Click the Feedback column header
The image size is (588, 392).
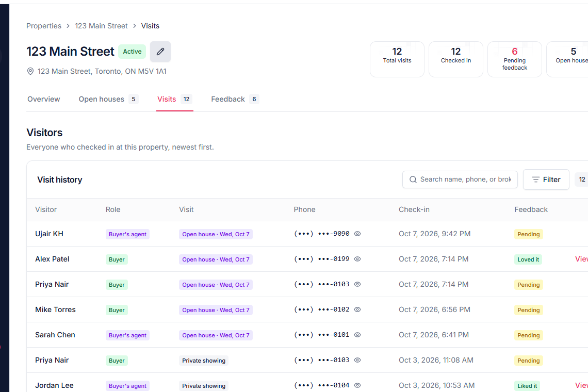coord(531,210)
